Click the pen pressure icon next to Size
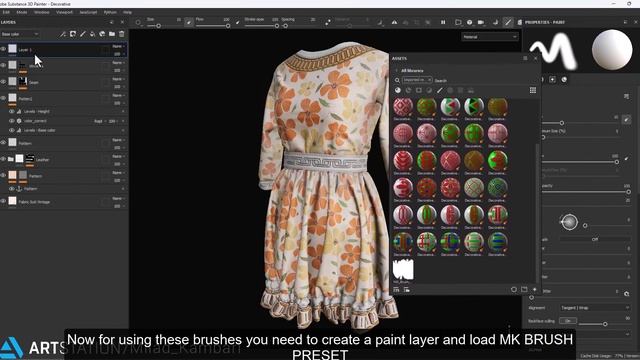 pyautogui.click(x=189, y=22)
